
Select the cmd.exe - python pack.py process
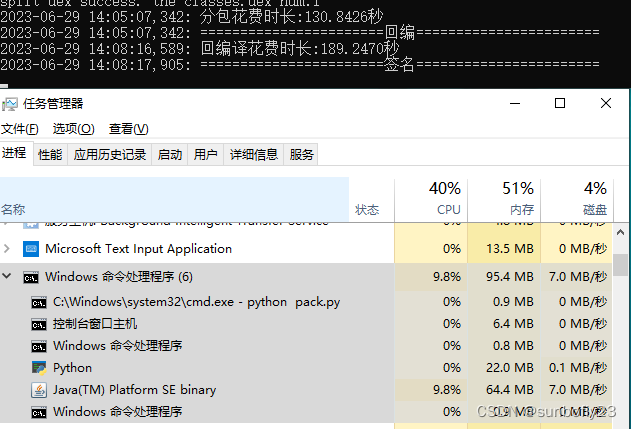tap(306, 302)
